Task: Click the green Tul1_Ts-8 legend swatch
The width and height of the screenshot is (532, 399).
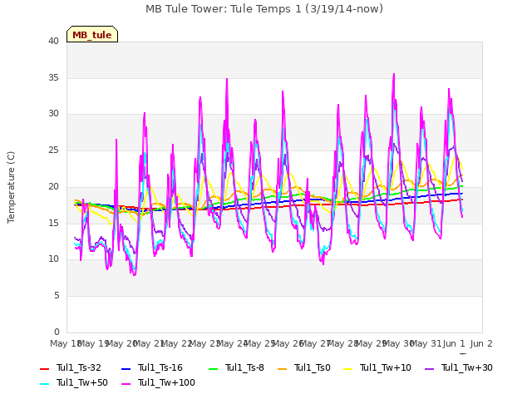Action: [x=213, y=368]
